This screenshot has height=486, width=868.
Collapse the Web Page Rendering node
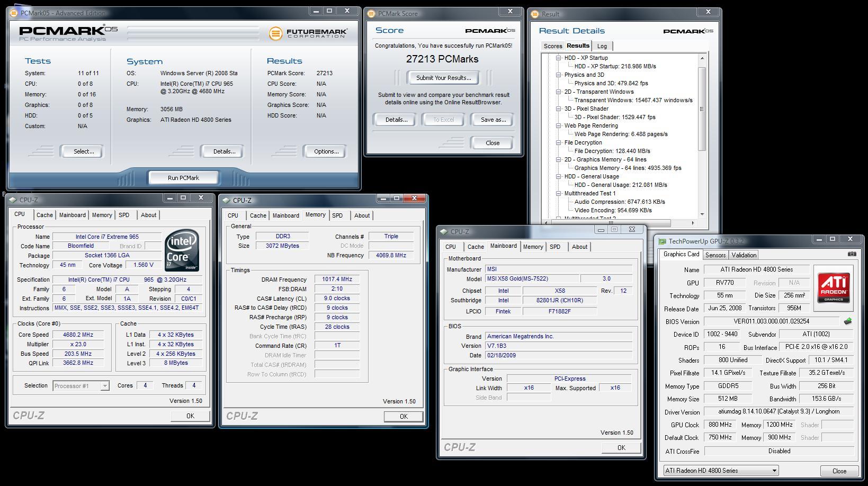coord(558,125)
